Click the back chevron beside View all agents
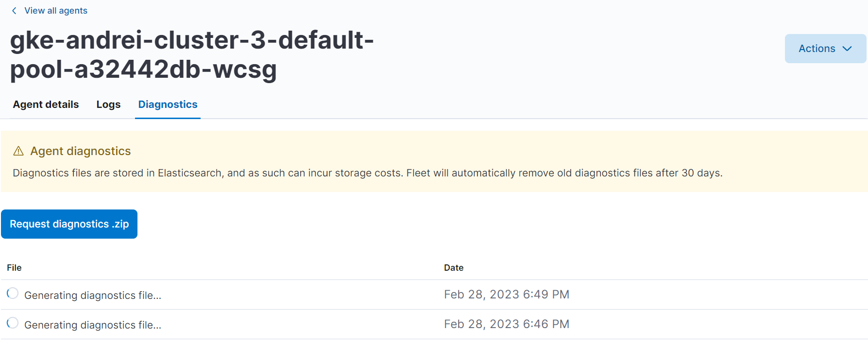Image resolution: width=868 pixels, height=348 pixels. (14, 10)
